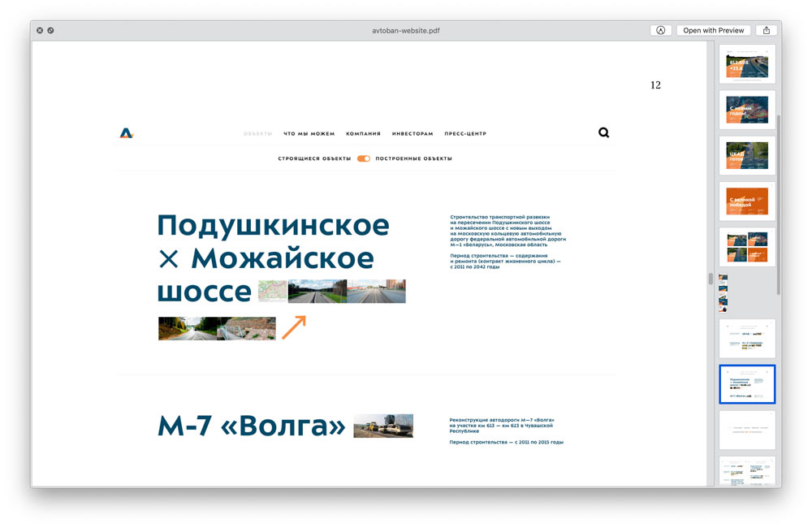Image resolution: width=812 pixels, height=528 pixels.
Task: Open the Инвесторам menu item
Action: pyautogui.click(x=412, y=133)
